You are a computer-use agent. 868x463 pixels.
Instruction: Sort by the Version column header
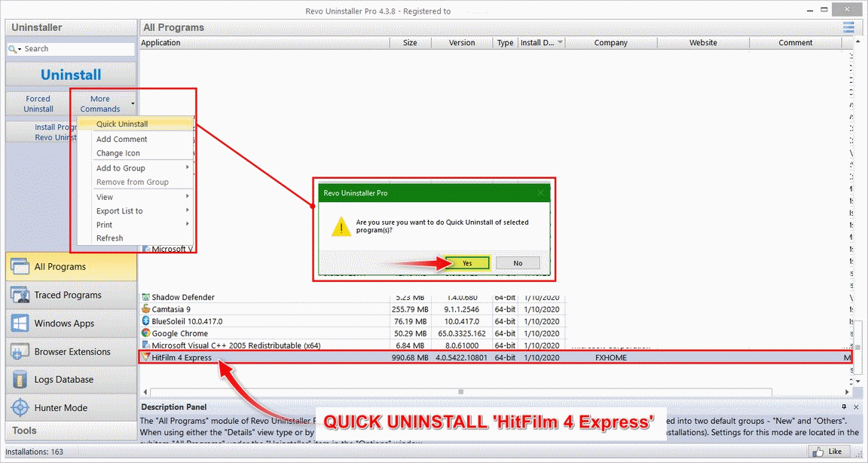pos(462,43)
